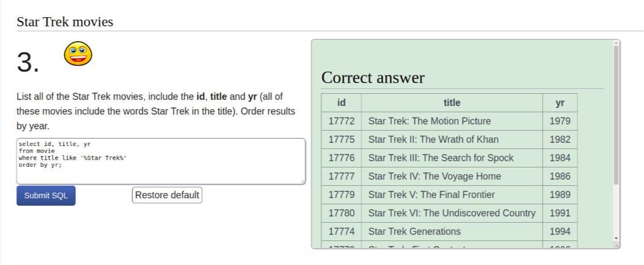Select the title column header
This screenshot has width=644, height=265.
click(x=451, y=102)
